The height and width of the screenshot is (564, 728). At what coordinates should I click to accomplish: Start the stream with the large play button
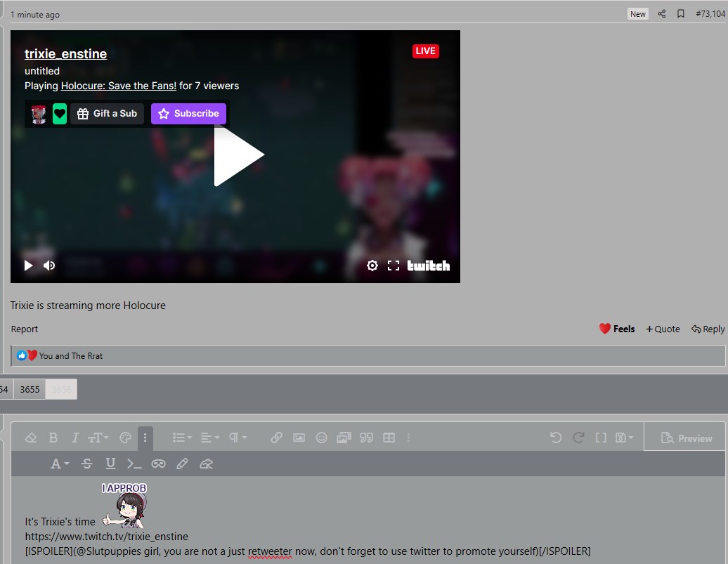[x=239, y=156]
